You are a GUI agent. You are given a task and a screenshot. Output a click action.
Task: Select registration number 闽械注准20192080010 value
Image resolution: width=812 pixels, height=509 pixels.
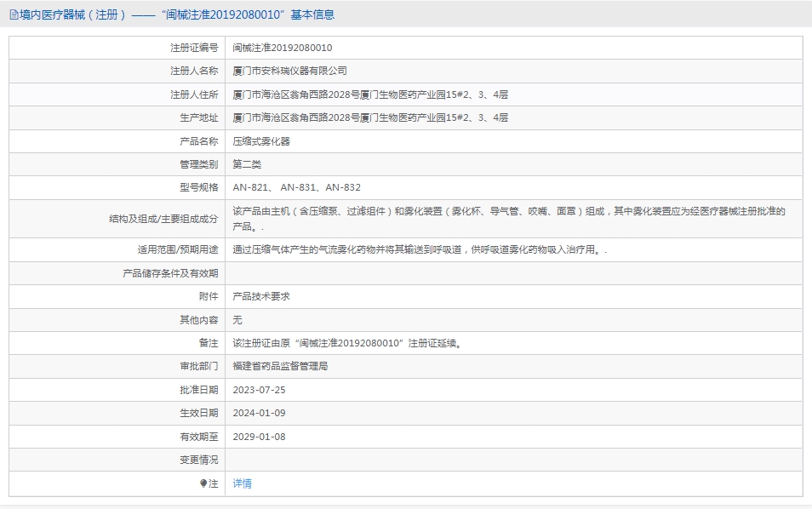pos(283,48)
